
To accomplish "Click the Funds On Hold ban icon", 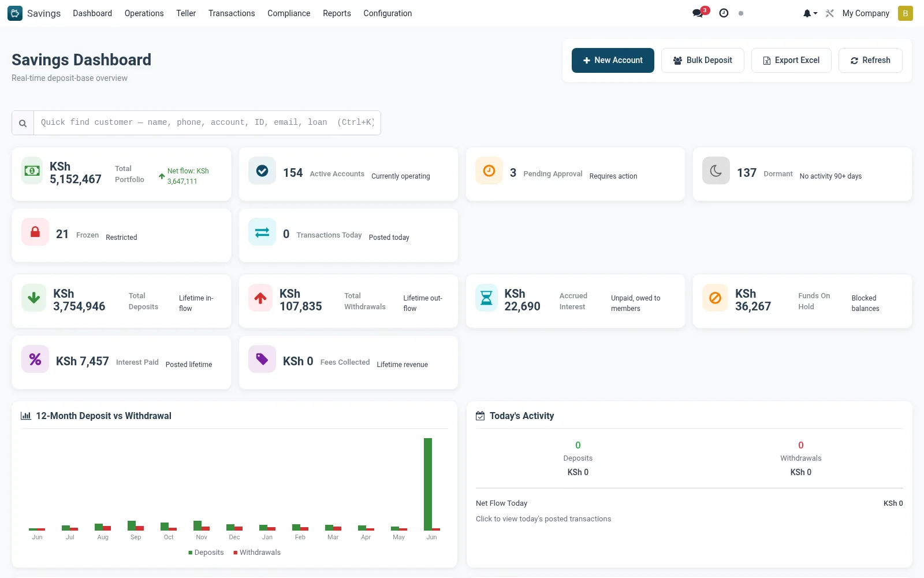I will point(715,298).
